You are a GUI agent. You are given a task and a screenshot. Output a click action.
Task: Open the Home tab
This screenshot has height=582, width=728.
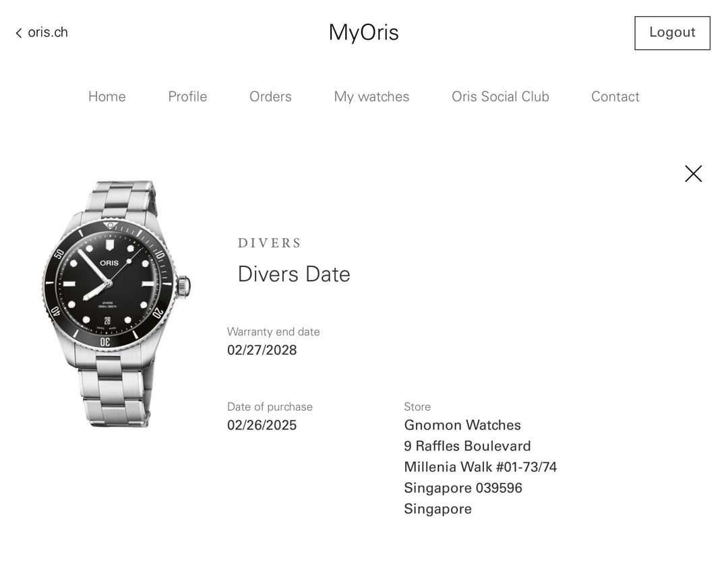[x=107, y=96]
